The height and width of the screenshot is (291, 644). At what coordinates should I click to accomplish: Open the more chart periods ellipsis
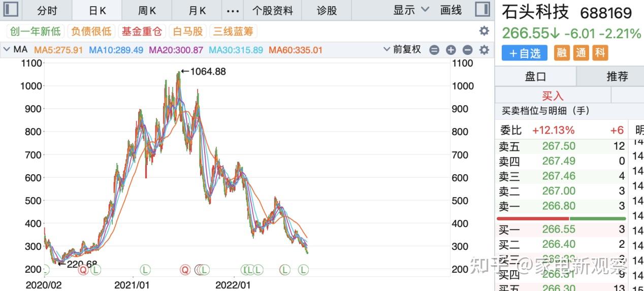pyautogui.click(x=233, y=11)
